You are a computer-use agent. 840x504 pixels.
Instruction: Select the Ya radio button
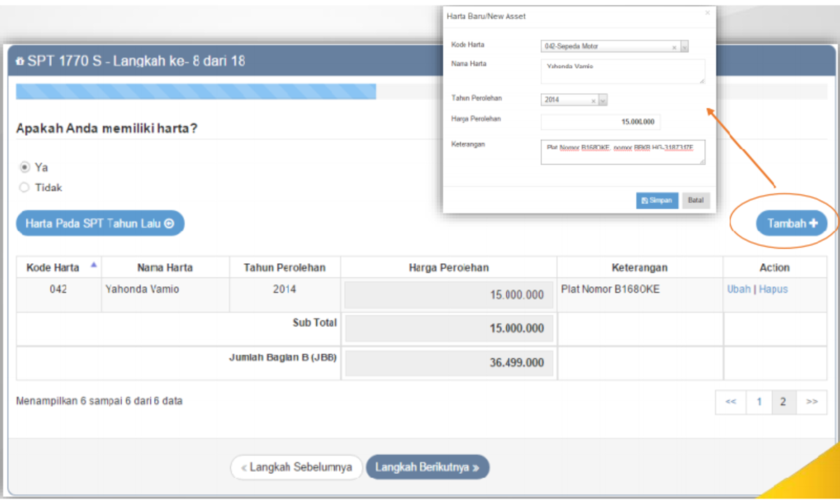(24, 167)
